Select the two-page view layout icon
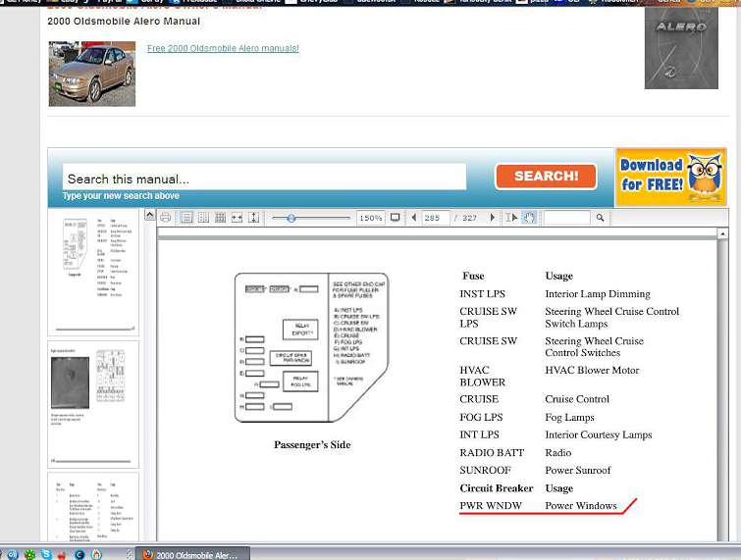The width and height of the screenshot is (741, 560). 203,218
